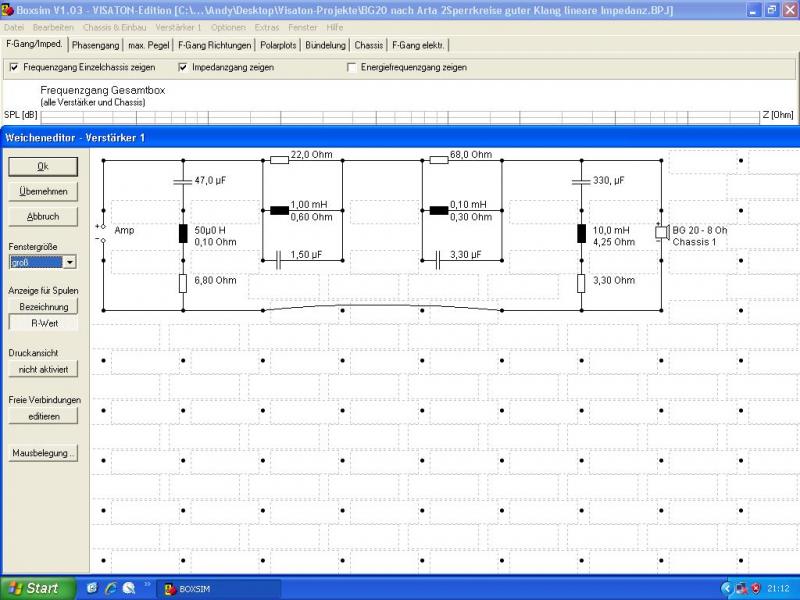Image resolution: width=800 pixels, height=600 pixels.
Task: Open the Mausbelegung dialog
Action: point(43,453)
